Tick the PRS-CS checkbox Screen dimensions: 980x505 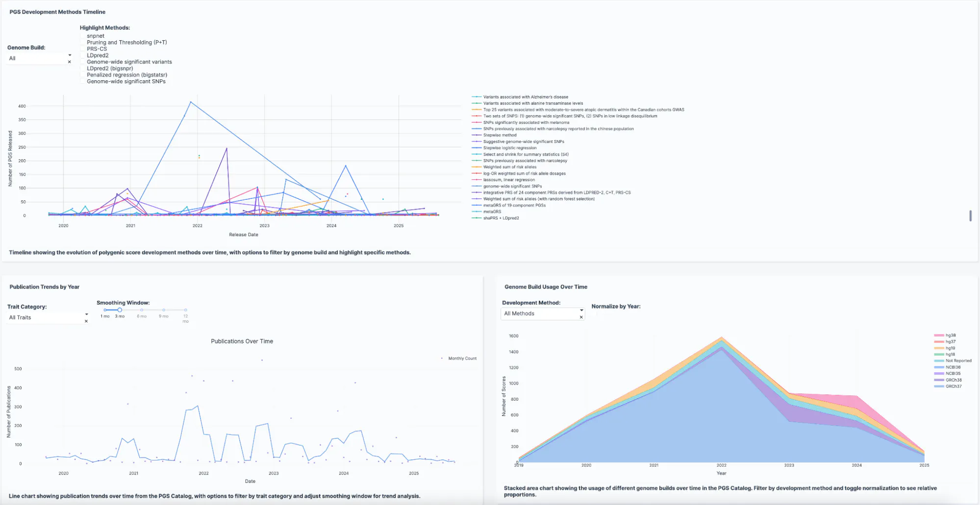pos(83,49)
